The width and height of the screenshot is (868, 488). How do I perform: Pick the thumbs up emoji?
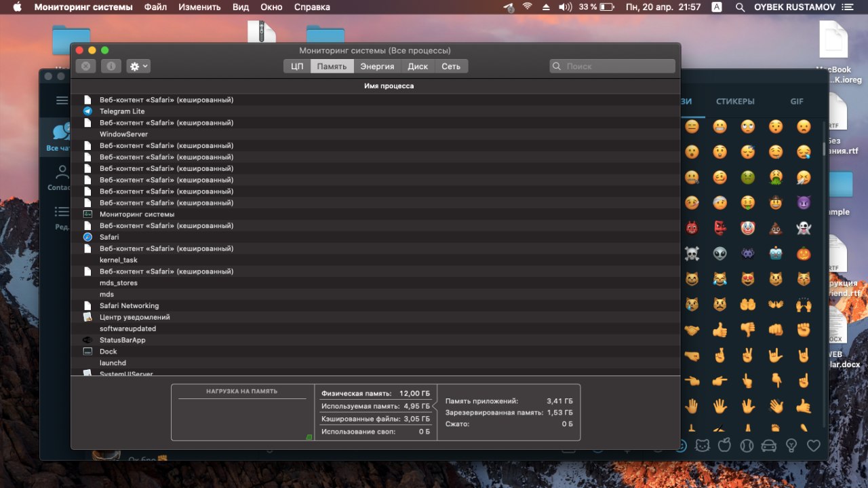click(719, 330)
